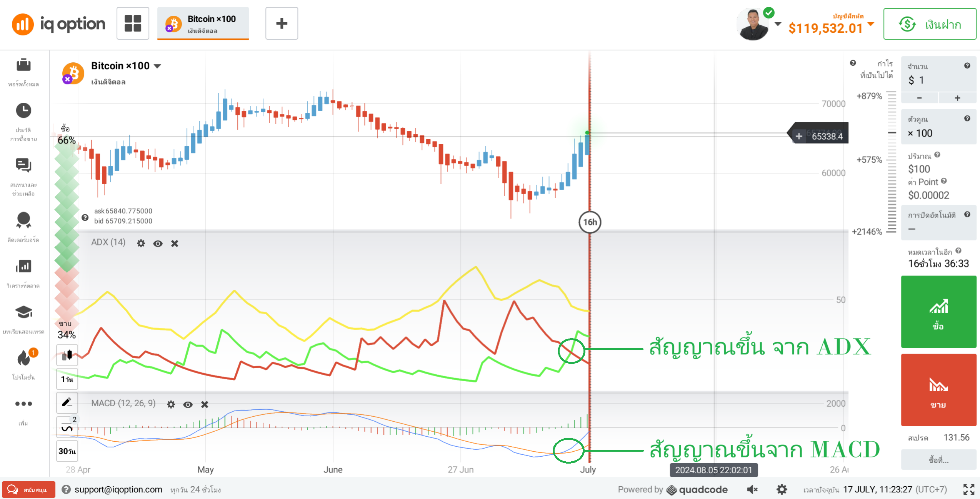Expand the Bitcoin ×100 asset selector

pos(157,66)
